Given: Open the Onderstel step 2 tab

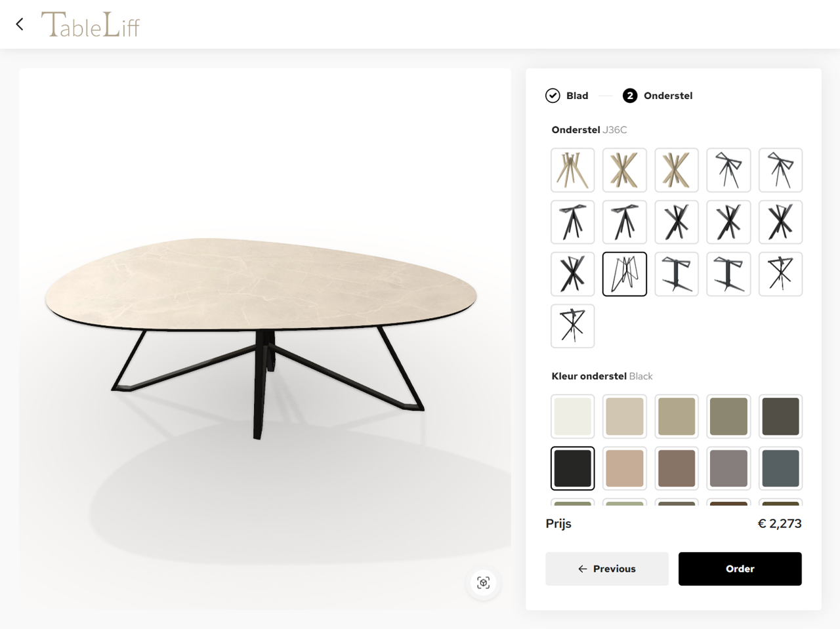Looking at the screenshot, I should coord(658,96).
